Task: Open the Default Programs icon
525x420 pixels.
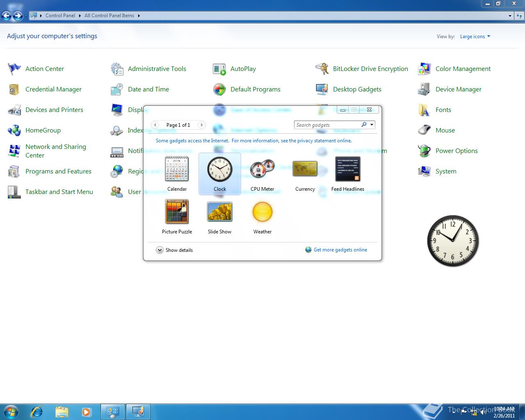Action: point(219,89)
